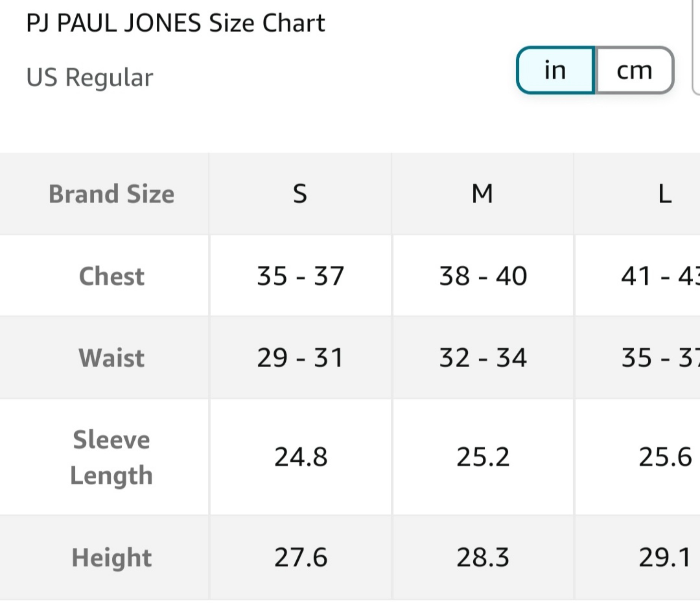The height and width of the screenshot is (609, 700).
Task: Click the Waist row label
Action: (111, 357)
